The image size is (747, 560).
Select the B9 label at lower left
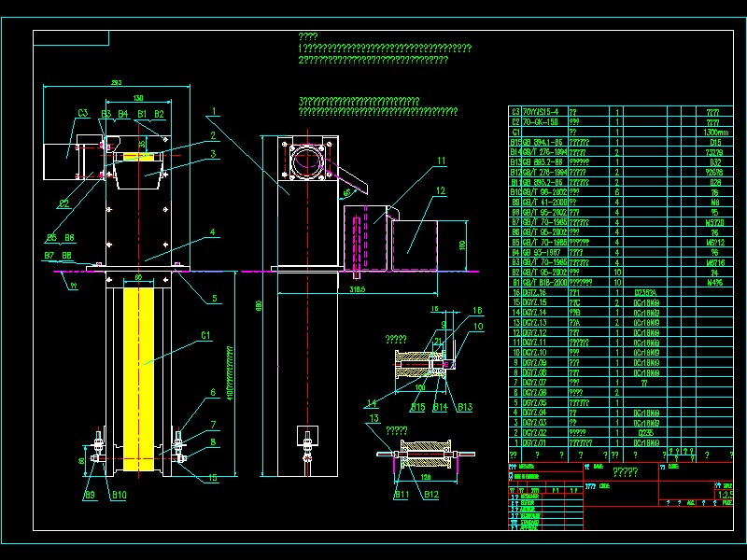coord(90,496)
